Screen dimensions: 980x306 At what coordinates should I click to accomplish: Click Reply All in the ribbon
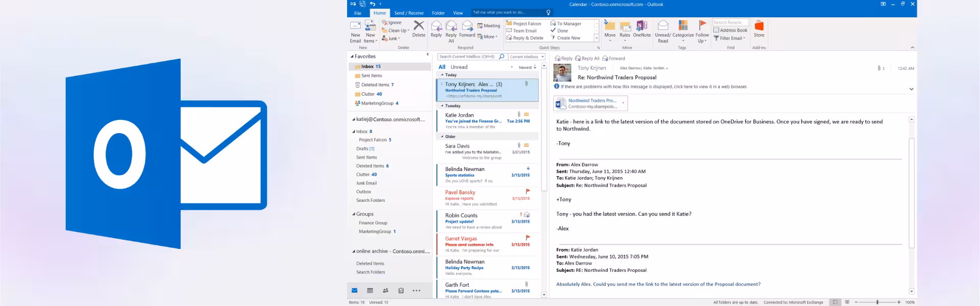(451, 32)
